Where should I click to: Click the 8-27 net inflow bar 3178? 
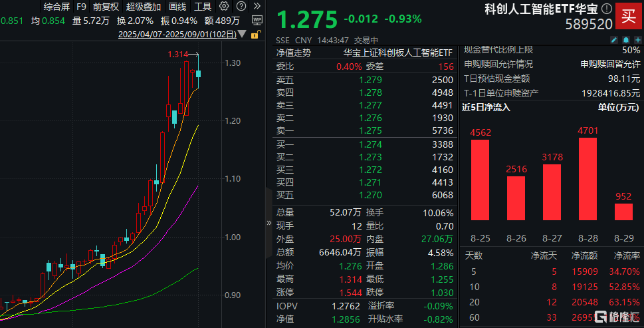552,192
